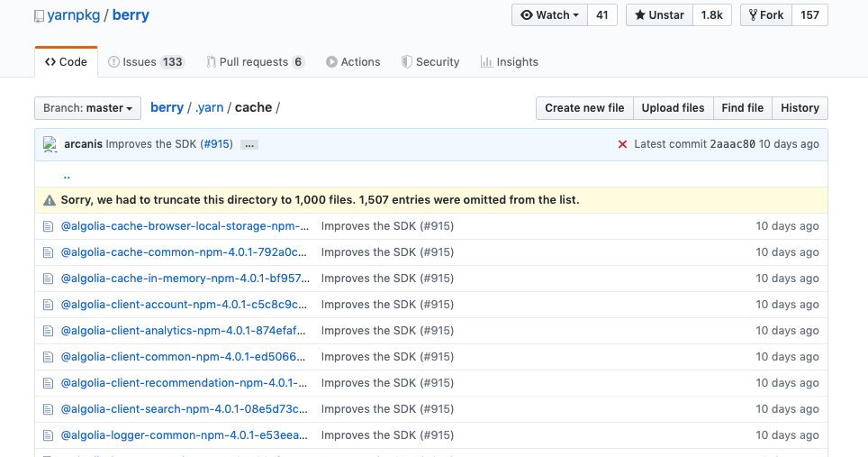This screenshot has width=868, height=457.
Task: Open @algolia-cache-in-memory-npm-4.0.1 file
Action: tap(185, 279)
